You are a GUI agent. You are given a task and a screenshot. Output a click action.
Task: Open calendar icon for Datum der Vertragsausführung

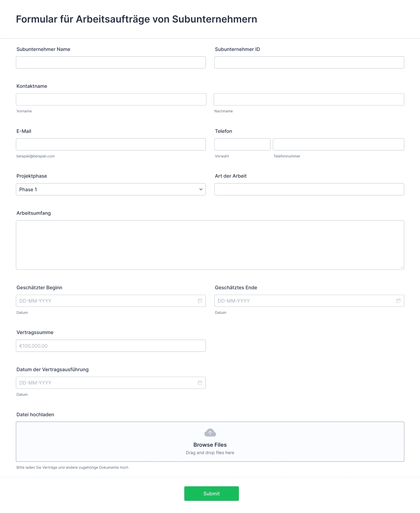coord(200,383)
